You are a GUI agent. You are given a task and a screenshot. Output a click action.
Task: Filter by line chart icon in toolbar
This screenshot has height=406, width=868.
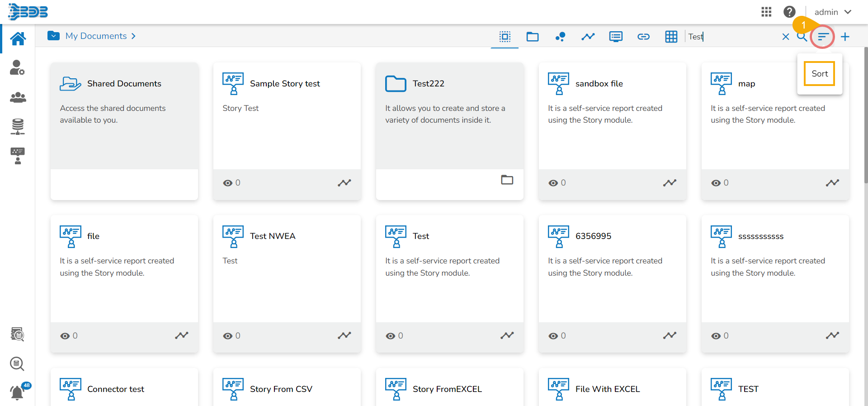pos(588,37)
